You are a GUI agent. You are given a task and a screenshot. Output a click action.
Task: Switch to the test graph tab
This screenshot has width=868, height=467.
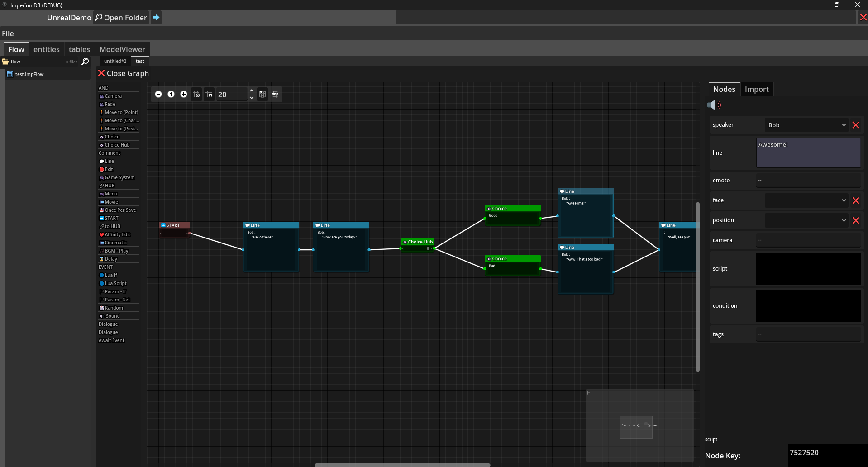[140, 61]
